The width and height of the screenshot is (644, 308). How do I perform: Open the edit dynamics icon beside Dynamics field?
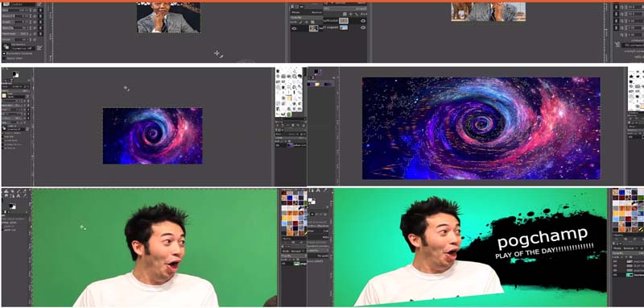39,48
